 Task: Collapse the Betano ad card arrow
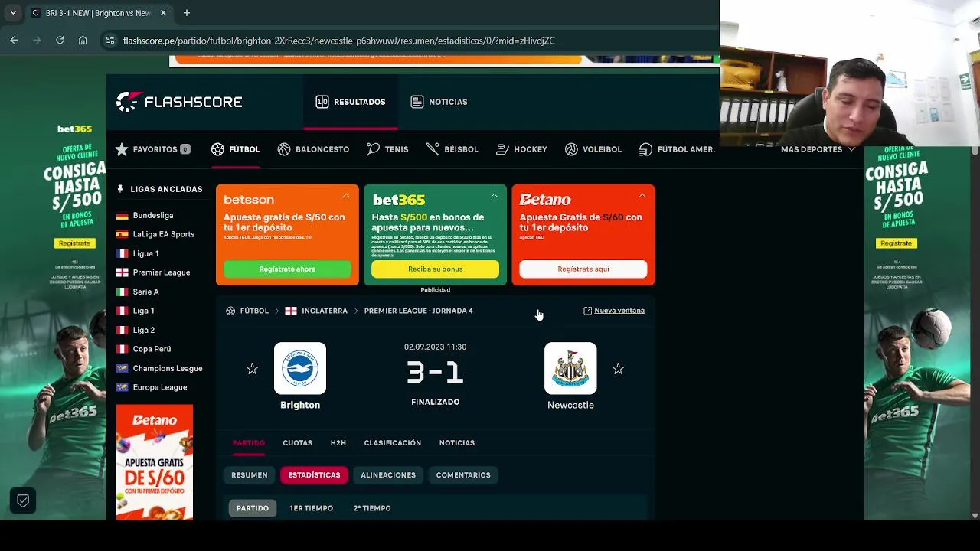pos(642,197)
